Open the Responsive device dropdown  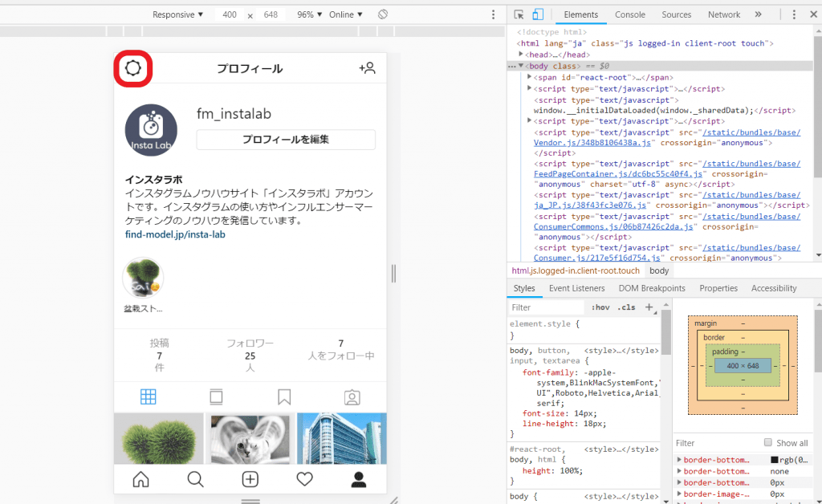pyautogui.click(x=178, y=14)
